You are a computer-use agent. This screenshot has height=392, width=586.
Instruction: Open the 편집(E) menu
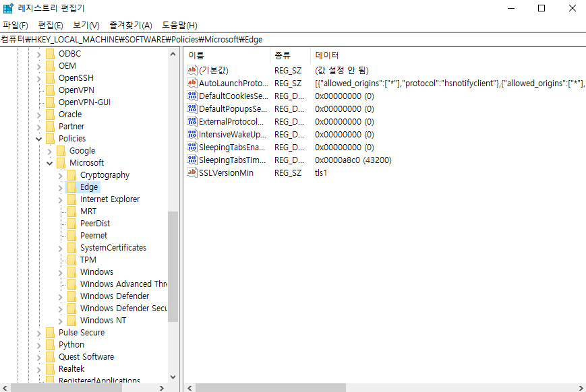pyautogui.click(x=51, y=25)
